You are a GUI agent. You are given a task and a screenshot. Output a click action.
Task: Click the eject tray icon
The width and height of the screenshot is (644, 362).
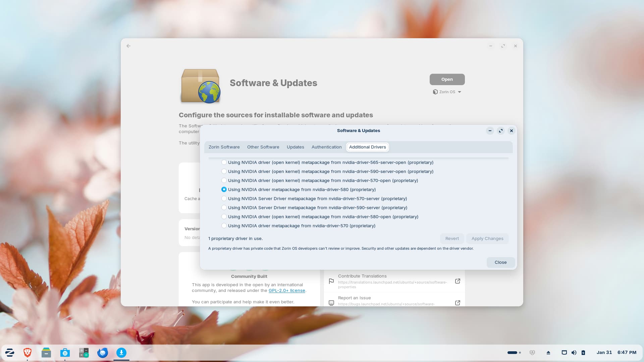pos(548,353)
